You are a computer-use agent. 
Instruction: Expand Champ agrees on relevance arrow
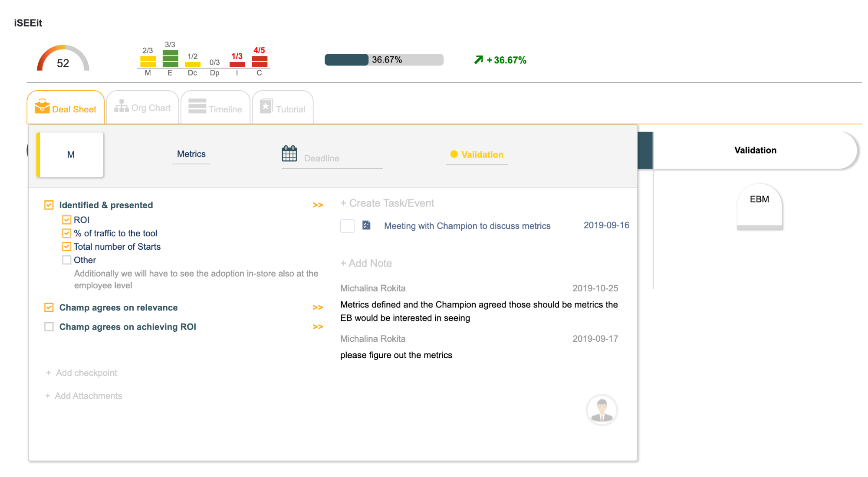pyautogui.click(x=318, y=307)
